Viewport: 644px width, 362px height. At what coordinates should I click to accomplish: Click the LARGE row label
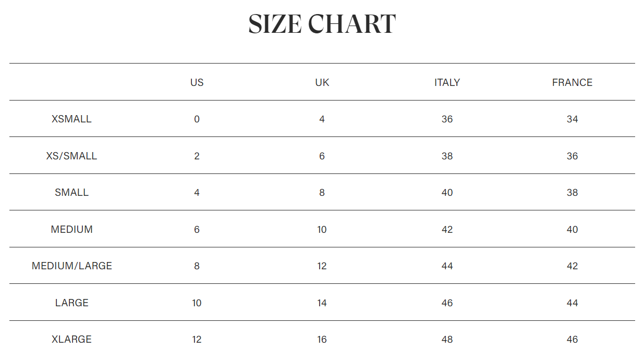point(71,303)
